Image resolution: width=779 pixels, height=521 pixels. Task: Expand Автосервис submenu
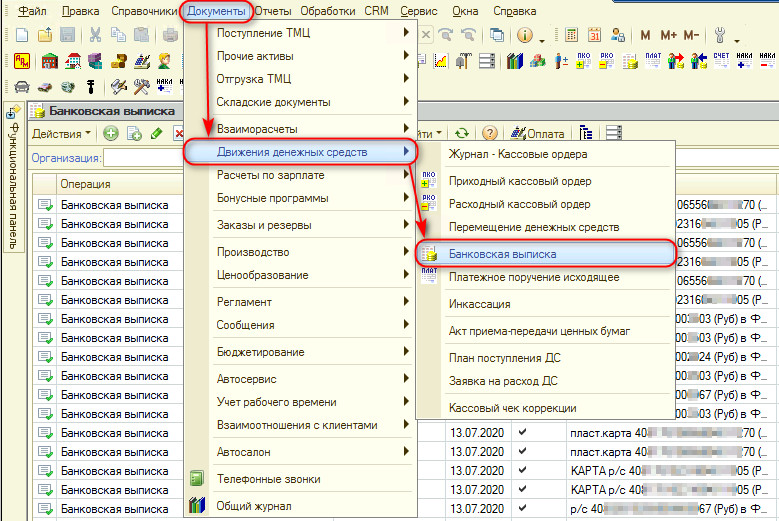click(300, 379)
